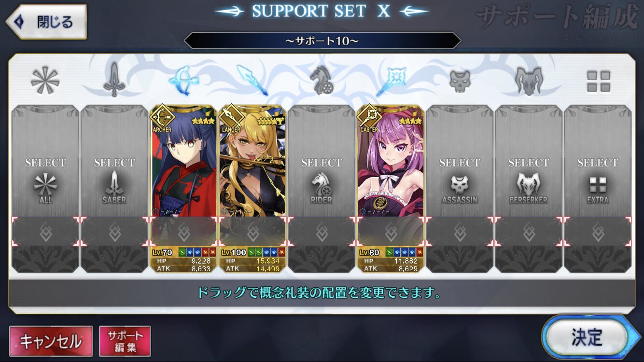The height and width of the screenshot is (362, 644).
Task: Choose the Berserker beast class icon
Action: (x=529, y=81)
